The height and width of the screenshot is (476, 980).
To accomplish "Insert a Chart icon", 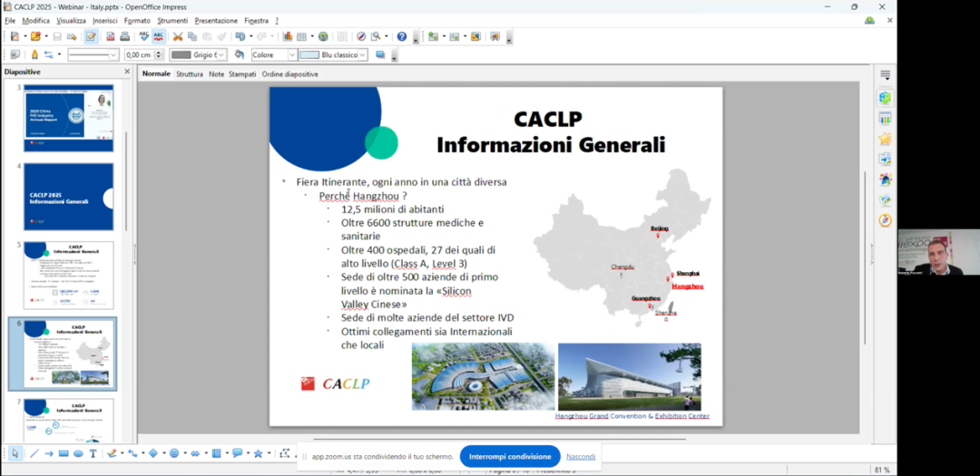I will click(289, 36).
